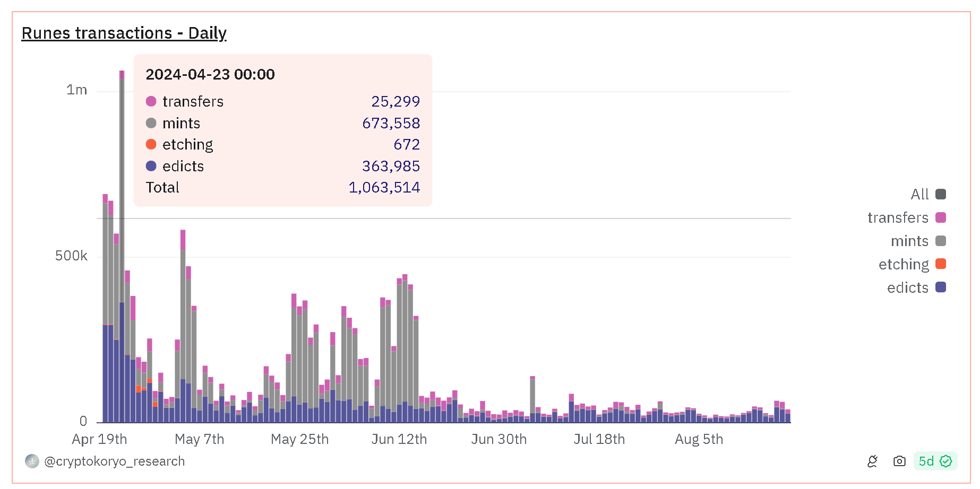Click the Aug 5th x-axis label
Screen dimensions: 980x489
tap(699, 439)
